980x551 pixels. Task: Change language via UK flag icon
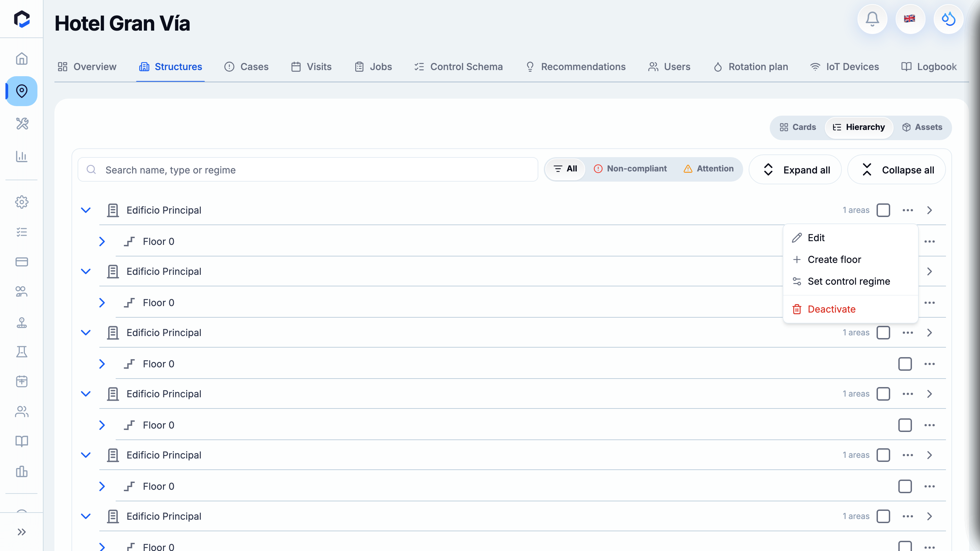(910, 19)
